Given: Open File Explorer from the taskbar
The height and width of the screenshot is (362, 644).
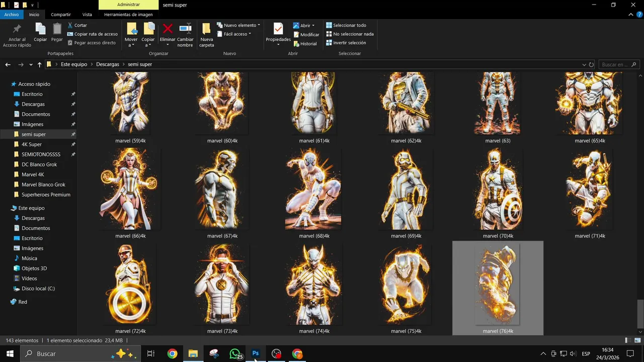Looking at the screenshot, I should (193, 354).
